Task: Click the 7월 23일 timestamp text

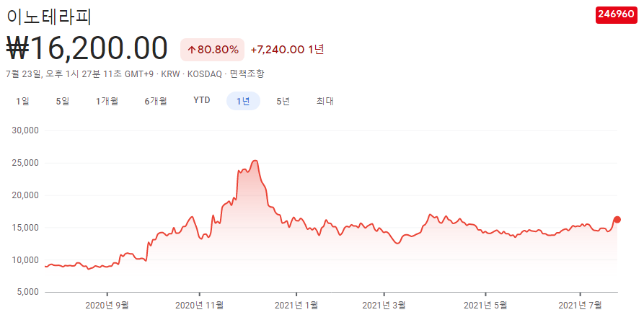Action: pyautogui.click(x=23, y=74)
